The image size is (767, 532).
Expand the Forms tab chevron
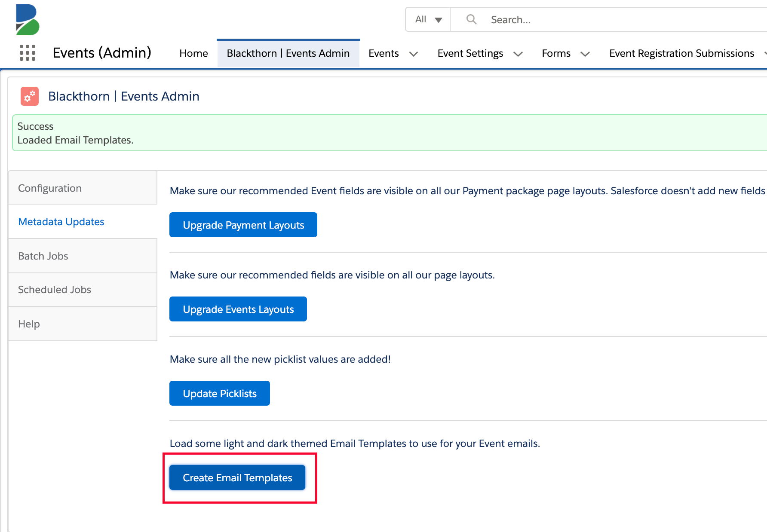click(x=585, y=54)
